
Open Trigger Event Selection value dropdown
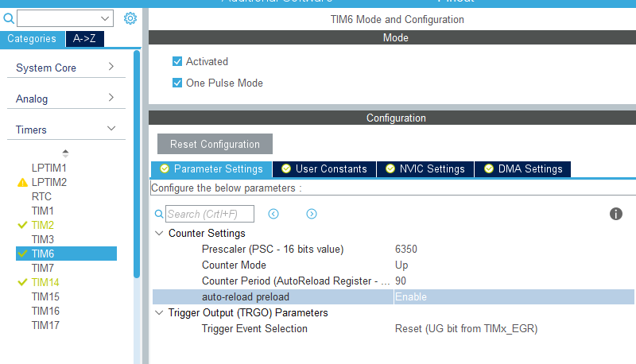tap(466, 329)
